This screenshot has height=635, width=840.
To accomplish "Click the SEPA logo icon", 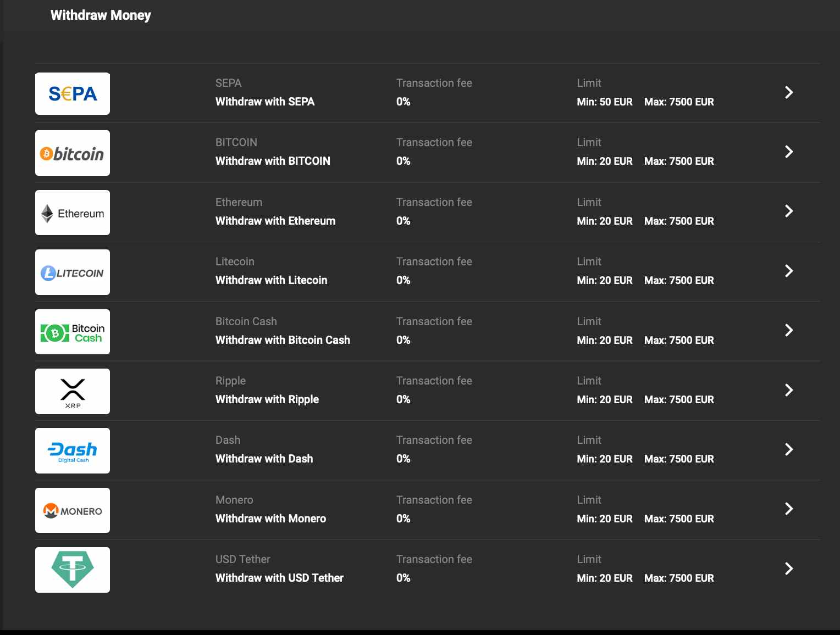I will [x=73, y=93].
